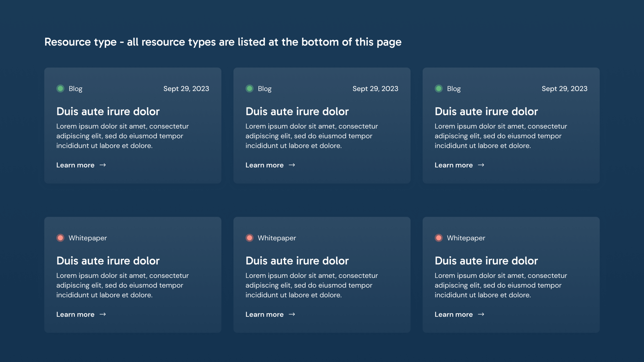Click the 'Whitepaper' label on the middle card
The width and height of the screenshot is (644, 362).
(x=277, y=238)
